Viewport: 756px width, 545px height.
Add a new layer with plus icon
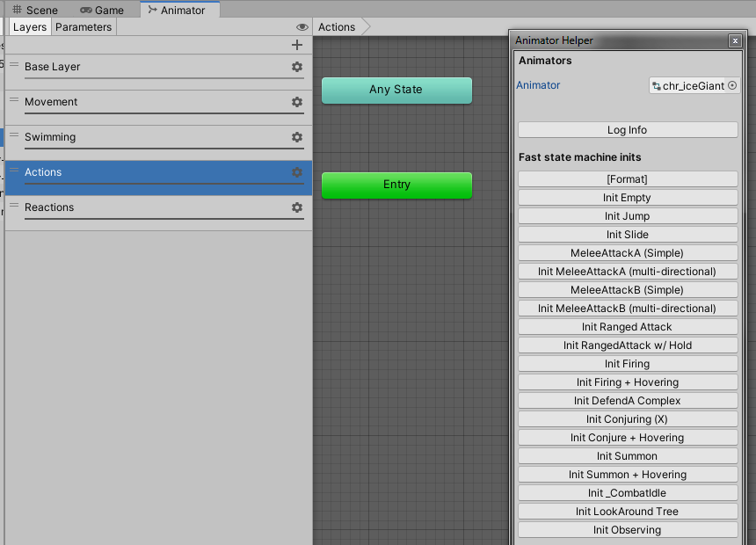click(296, 45)
